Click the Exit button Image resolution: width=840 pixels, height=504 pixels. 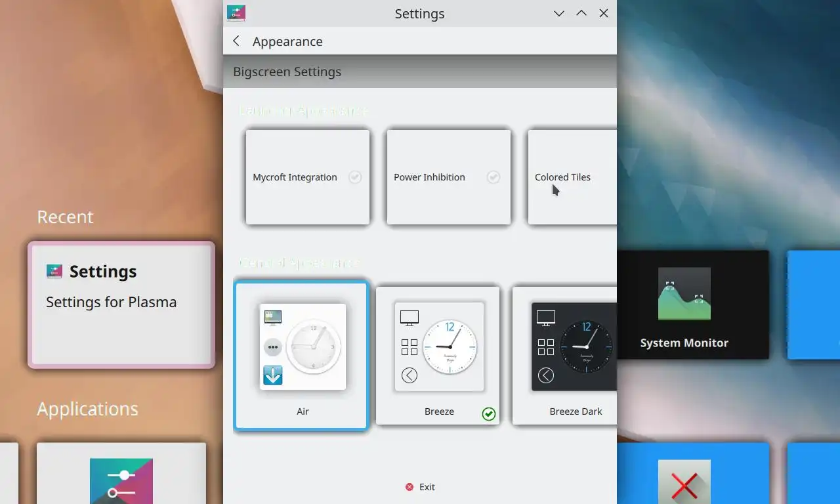click(420, 487)
